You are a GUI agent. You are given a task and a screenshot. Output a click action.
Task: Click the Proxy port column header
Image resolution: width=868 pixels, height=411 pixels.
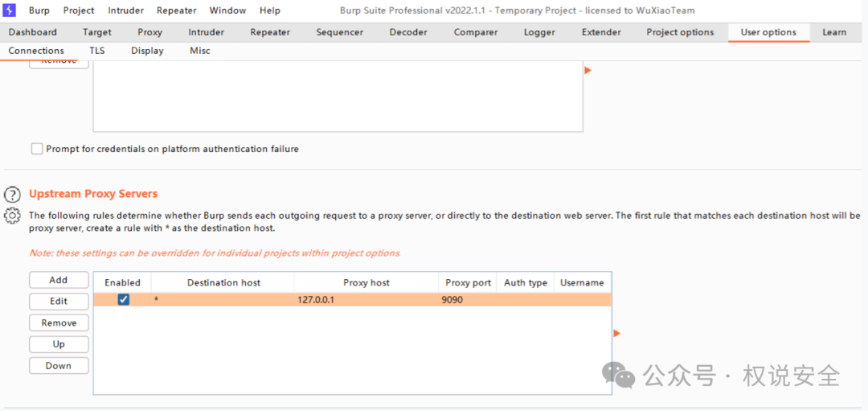click(469, 282)
